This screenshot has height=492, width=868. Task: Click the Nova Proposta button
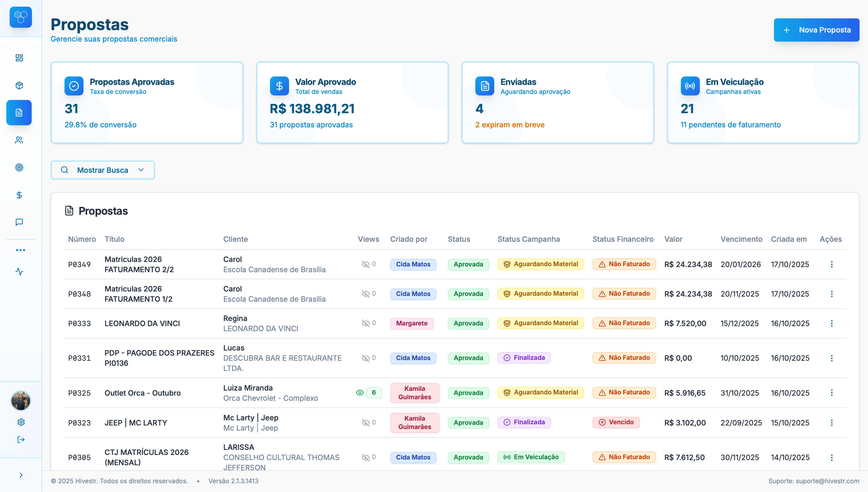point(816,30)
